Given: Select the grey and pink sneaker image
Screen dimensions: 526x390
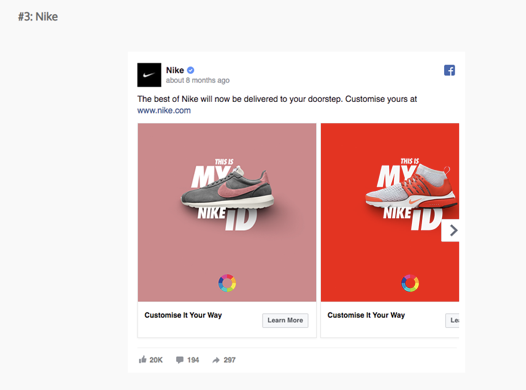Looking at the screenshot, I should click(x=228, y=189).
